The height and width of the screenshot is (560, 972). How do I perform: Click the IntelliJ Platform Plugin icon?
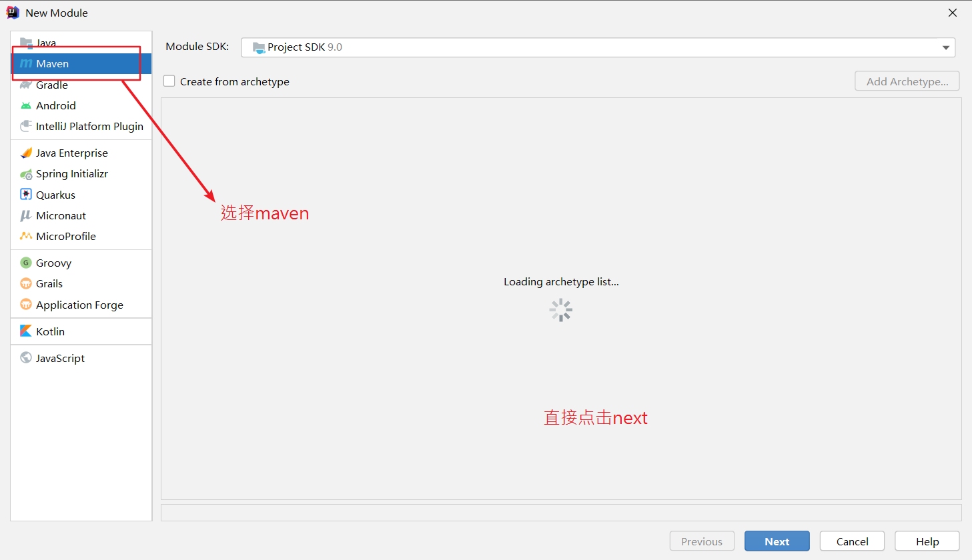pos(26,126)
